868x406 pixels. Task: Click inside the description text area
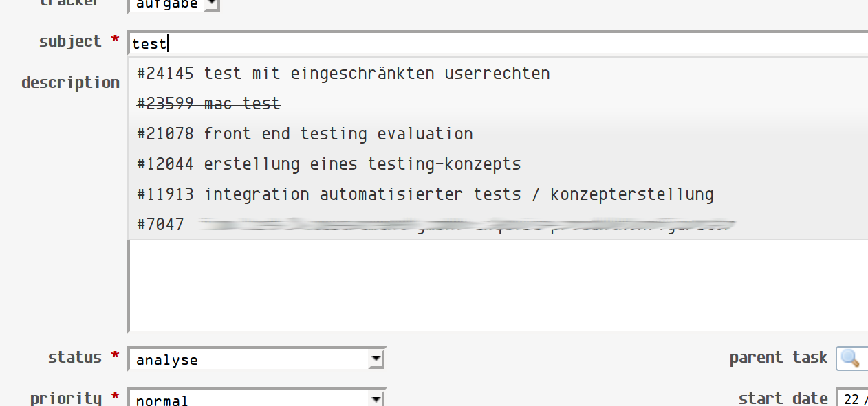click(x=498, y=285)
